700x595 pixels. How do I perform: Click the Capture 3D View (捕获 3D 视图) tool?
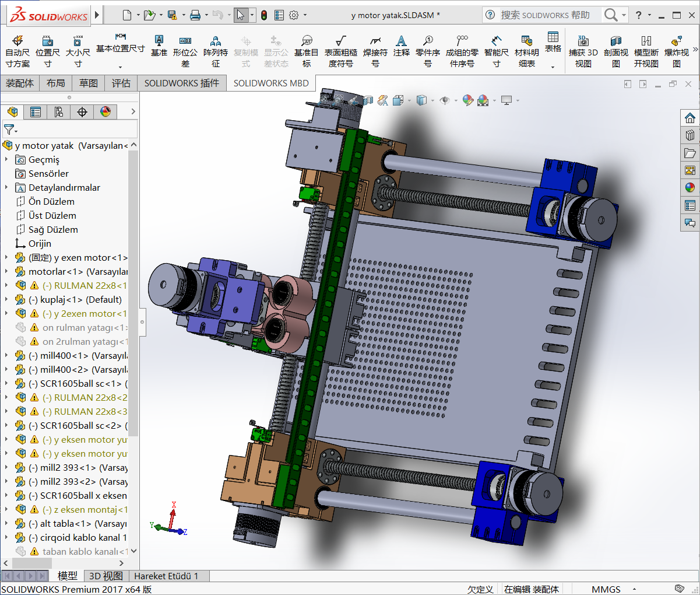[583, 51]
